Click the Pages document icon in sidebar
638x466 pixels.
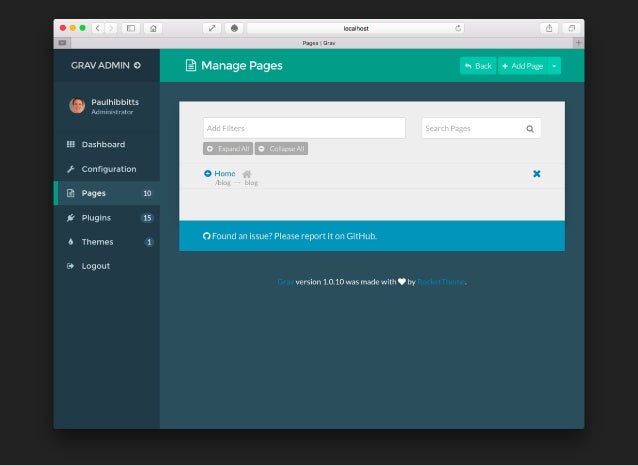click(71, 193)
